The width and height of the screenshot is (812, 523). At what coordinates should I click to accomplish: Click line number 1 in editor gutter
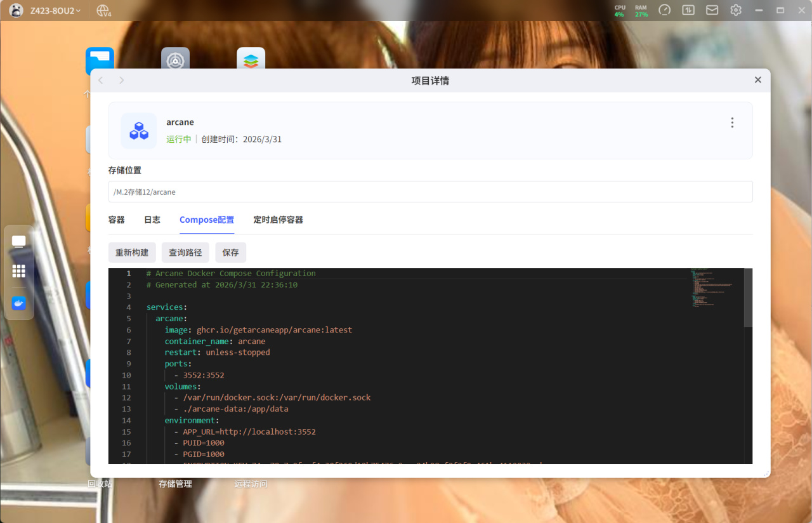128,274
